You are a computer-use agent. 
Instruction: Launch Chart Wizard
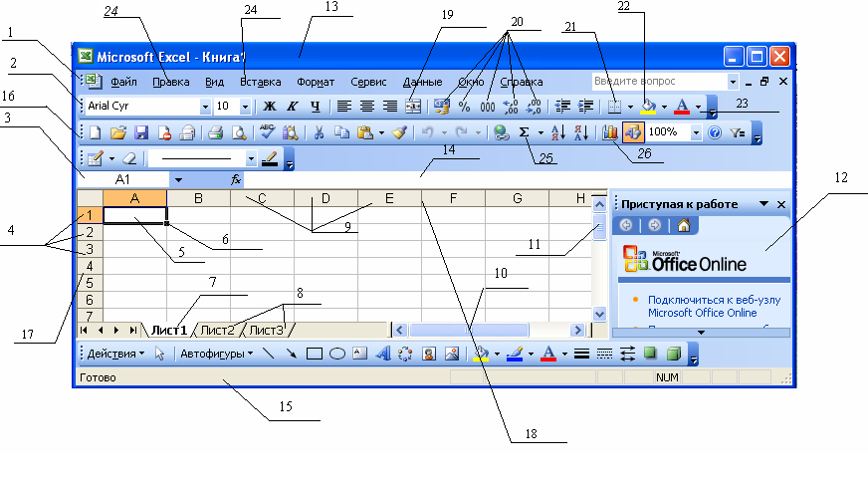pyautogui.click(x=610, y=132)
